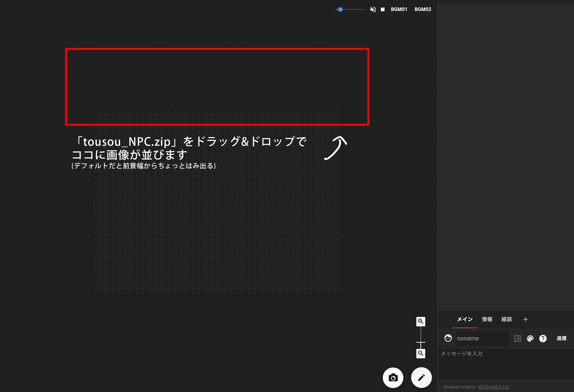The height and width of the screenshot is (392, 574).
Task: Click the camera screenshot button
Action: point(393,377)
